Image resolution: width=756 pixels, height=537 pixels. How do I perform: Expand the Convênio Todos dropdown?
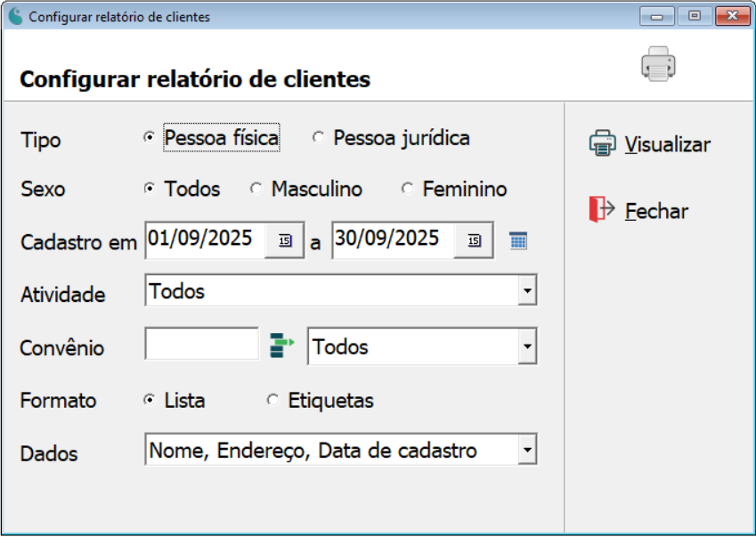coord(529,346)
